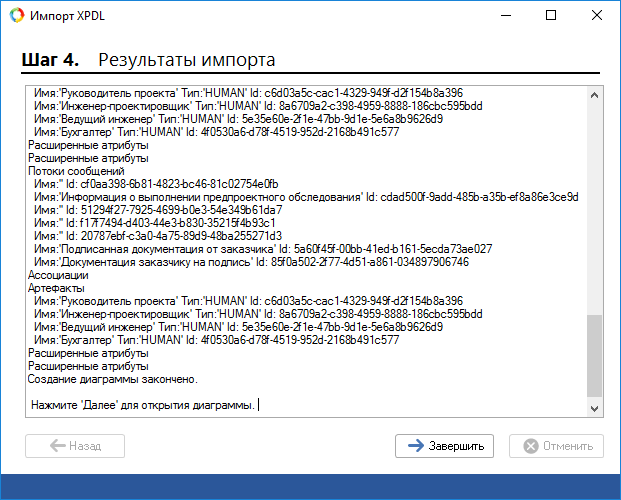Screen dimensions: 621x500
Task: Click the line with Id 51294f27-7925-4699-b0e3-54e349b61da7
Action: tap(158, 210)
